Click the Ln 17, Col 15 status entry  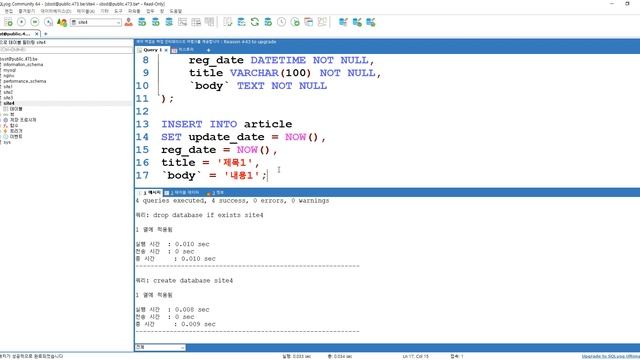tap(416, 356)
